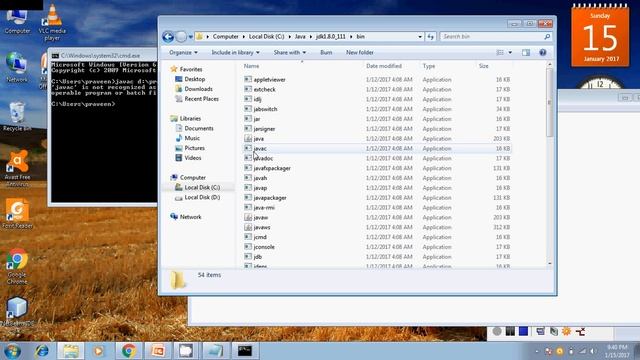Open Google Chrome desktop shortcut
Screen dimensions: 640x360
(x=17, y=266)
